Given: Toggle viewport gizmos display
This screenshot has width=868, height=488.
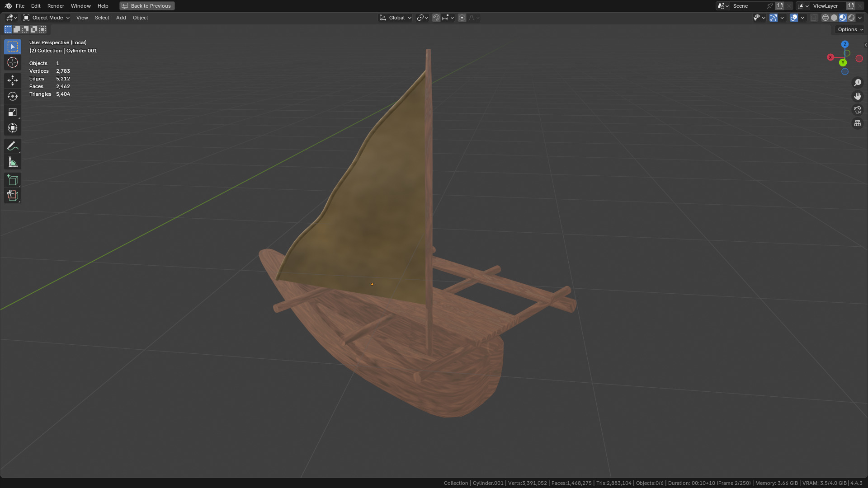Looking at the screenshot, I should [x=774, y=18].
